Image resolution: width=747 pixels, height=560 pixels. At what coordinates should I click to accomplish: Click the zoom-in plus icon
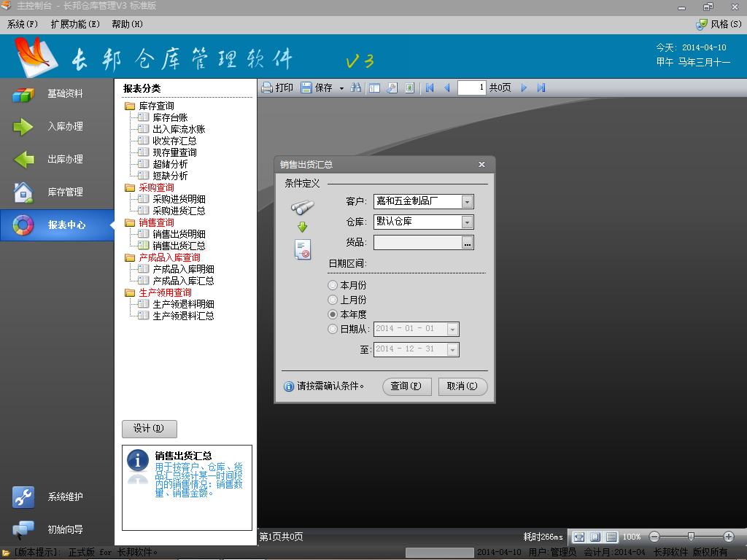(x=728, y=537)
